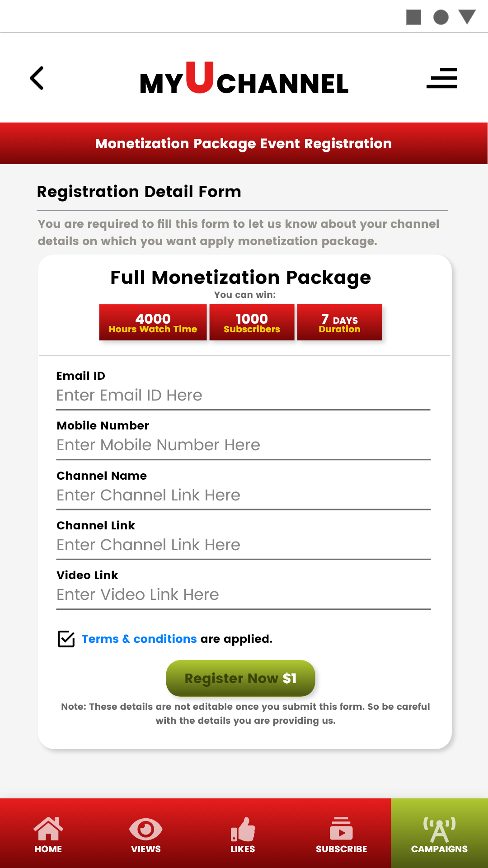Focus the Email ID input field
The width and height of the screenshot is (488, 868).
pyautogui.click(x=243, y=396)
